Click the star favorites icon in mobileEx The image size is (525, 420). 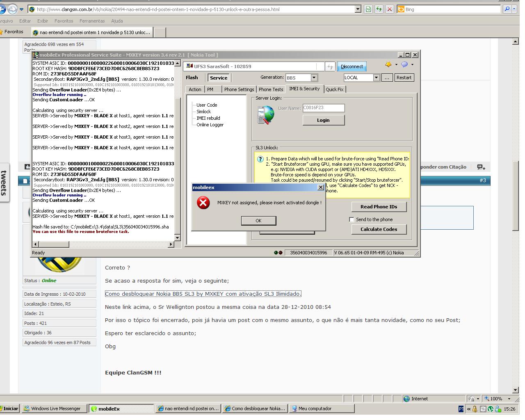(388, 64)
